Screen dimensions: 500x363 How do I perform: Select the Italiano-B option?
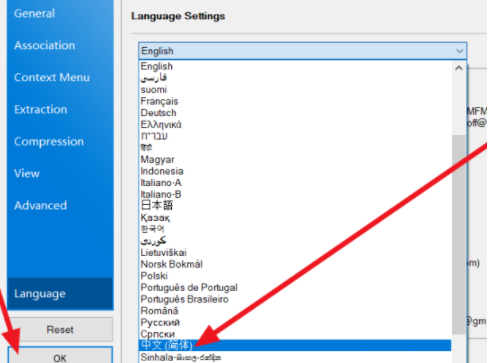[295, 195]
